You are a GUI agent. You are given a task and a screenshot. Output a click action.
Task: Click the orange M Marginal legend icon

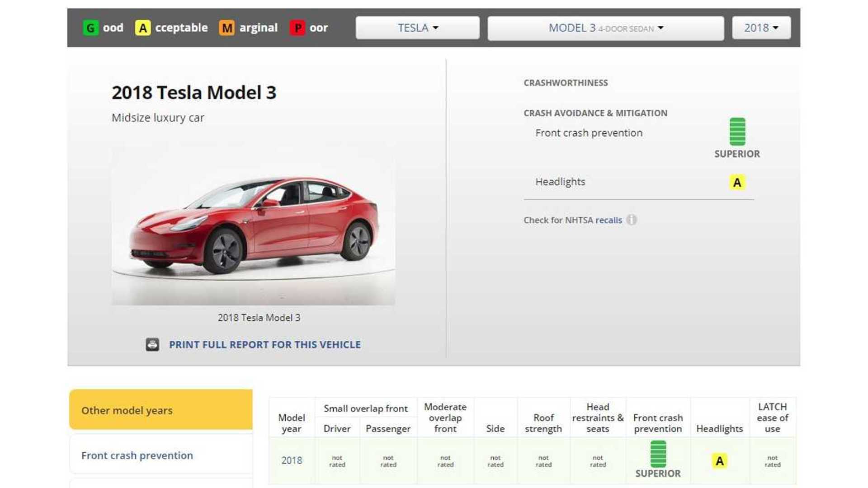point(227,28)
